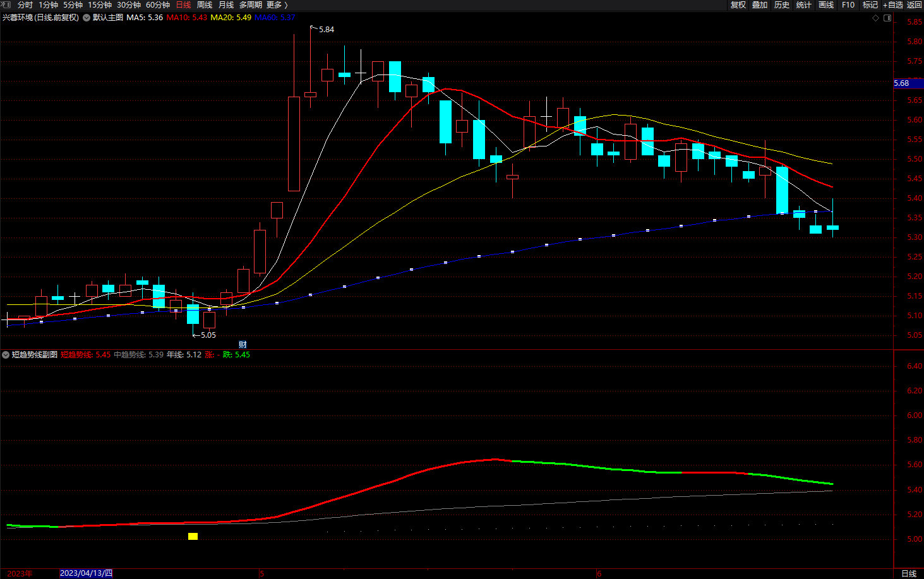Select the 30分钟 period tab
This screenshot has width=924, height=579.
point(129,5)
